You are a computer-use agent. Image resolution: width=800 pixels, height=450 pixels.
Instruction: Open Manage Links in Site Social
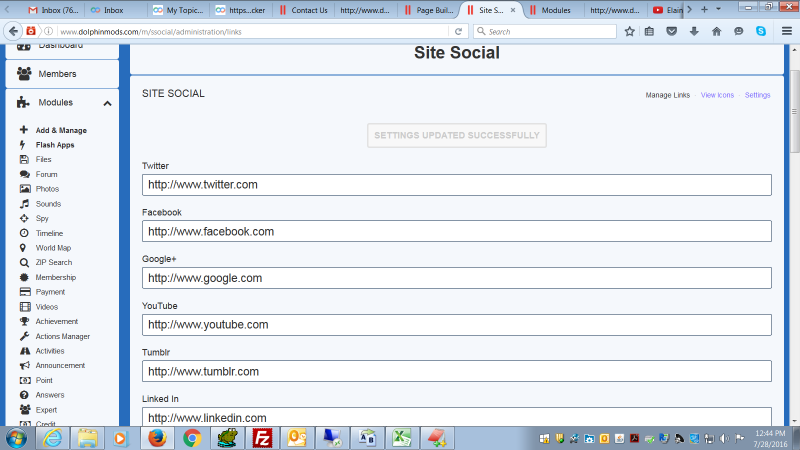pyautogui.click(x=667, y=95)
